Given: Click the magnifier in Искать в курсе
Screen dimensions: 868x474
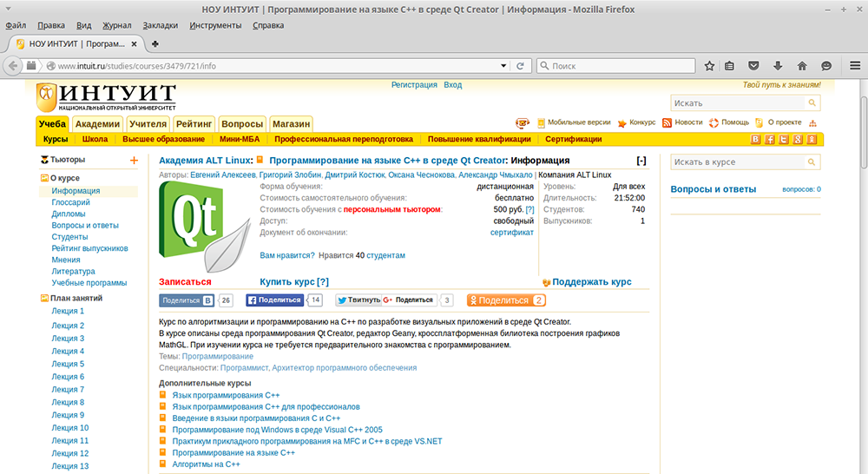Looking at the screenshot, I should [x=812, y=162].
